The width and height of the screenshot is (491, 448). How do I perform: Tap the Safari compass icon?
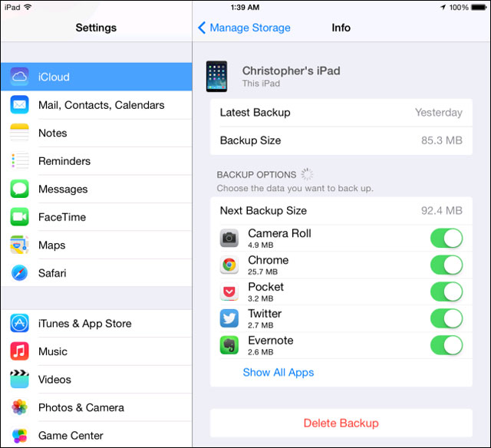19,272
